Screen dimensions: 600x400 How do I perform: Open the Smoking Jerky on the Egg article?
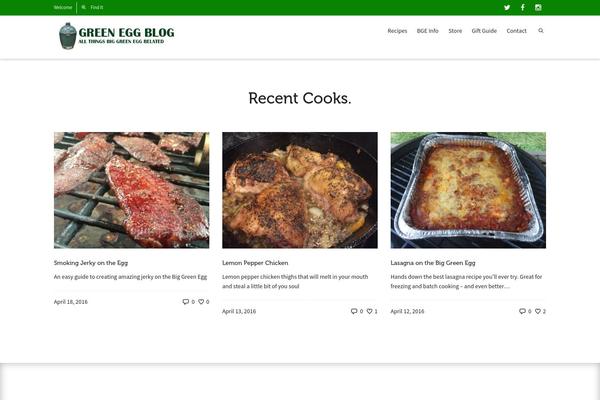click(x=91, y=263)
